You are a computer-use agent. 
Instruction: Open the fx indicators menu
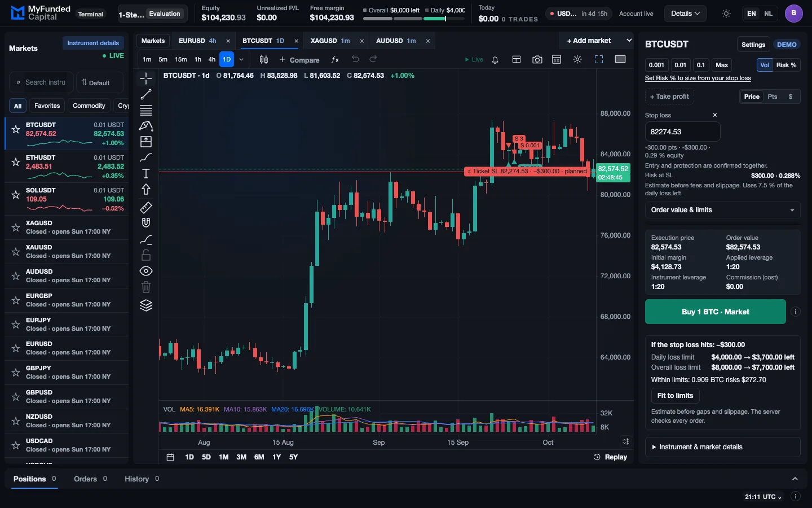coord(335,59)
